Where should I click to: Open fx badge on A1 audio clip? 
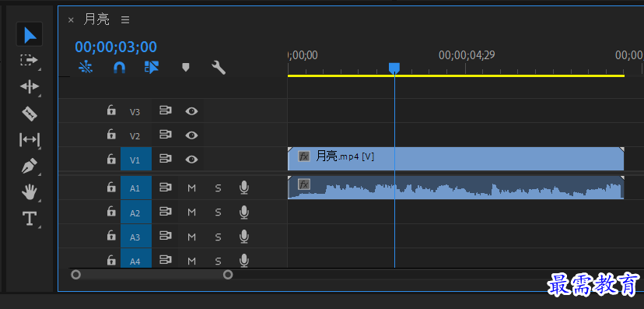(x=304, y=184)
